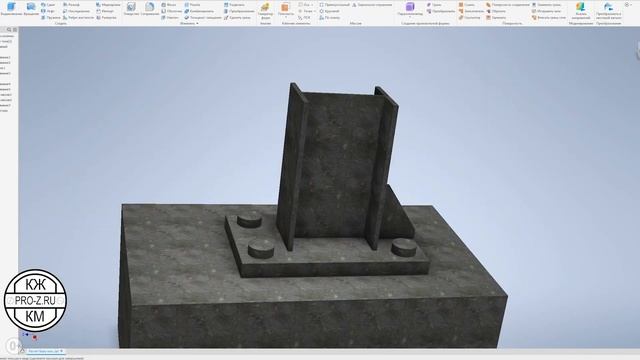Select the Extrude (Выдавливание) tool
This screenshot has width=640, height=360.
coord(11,9)
